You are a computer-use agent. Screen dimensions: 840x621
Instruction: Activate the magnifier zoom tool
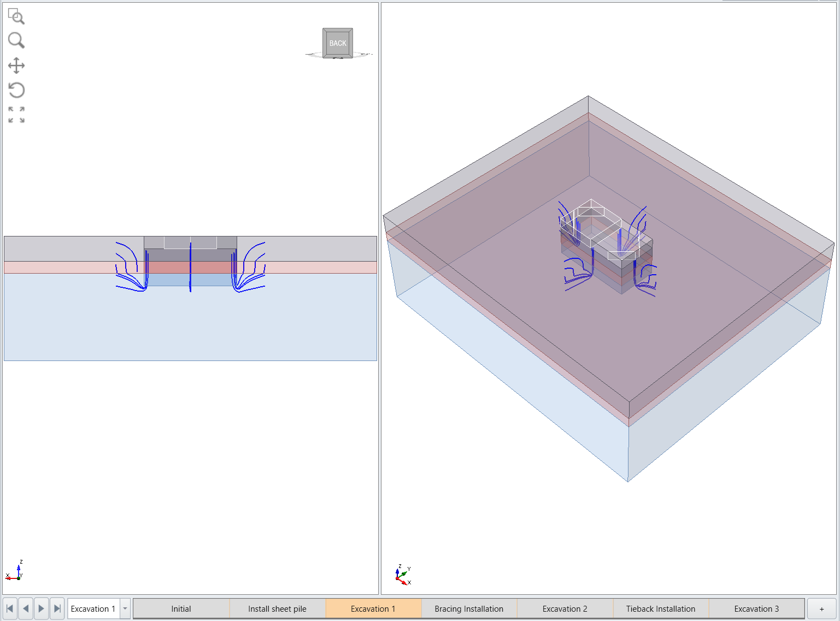[x=16, y=40]
